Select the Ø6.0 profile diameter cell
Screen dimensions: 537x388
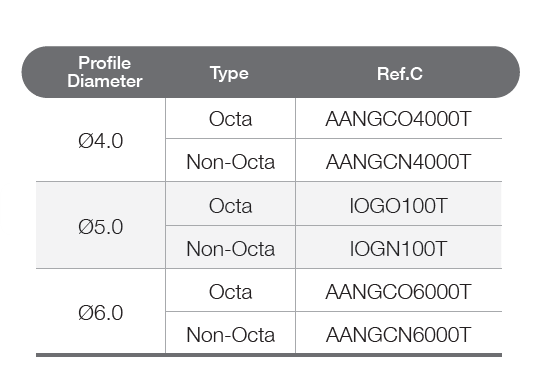100,313
